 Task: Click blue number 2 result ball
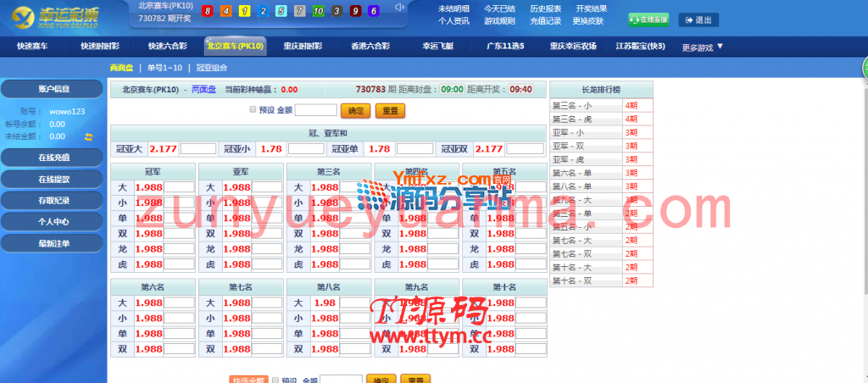point(263,11)
